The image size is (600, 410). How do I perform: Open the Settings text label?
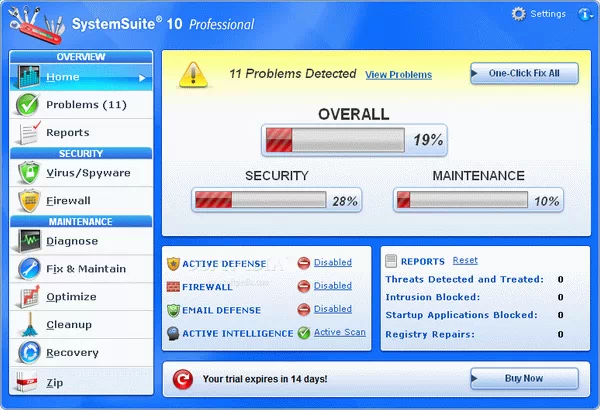tap(548, 14)
